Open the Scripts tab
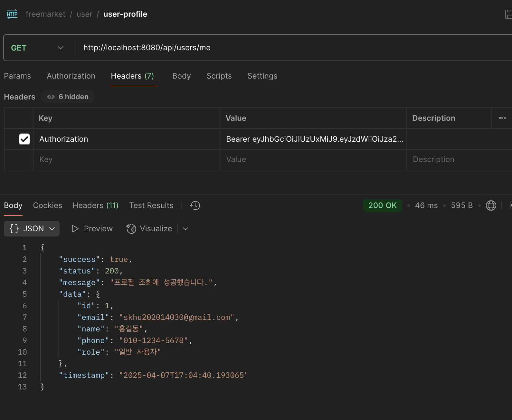Image resolution: width=512 pixels, height=420 pixels. [x=219, y=76]
